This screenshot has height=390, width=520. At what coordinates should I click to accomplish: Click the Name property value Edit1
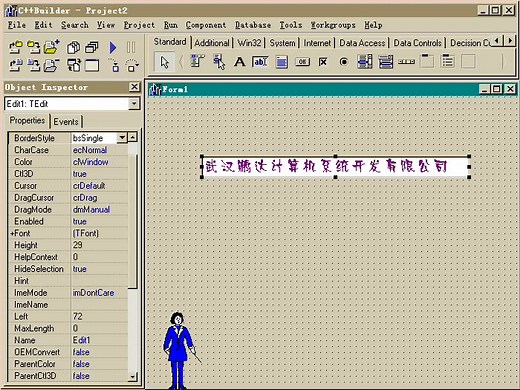(x=99, y=340)
